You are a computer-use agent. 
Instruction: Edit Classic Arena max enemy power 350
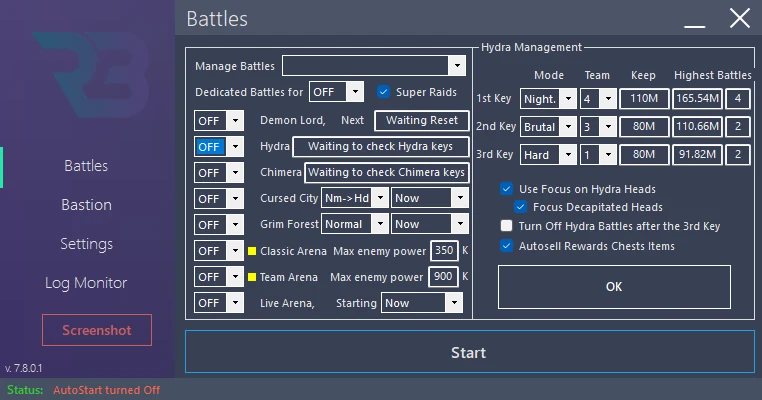click(444, 250)
